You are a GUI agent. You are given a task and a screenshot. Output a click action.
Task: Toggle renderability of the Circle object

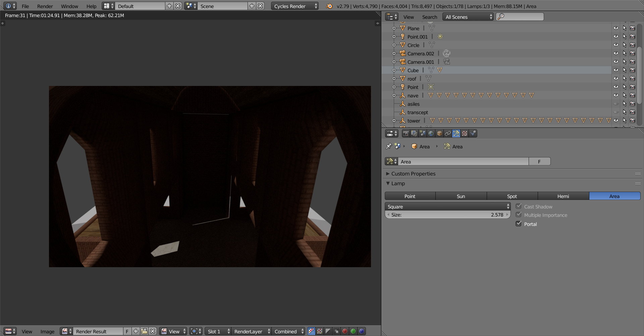[633, 45]
